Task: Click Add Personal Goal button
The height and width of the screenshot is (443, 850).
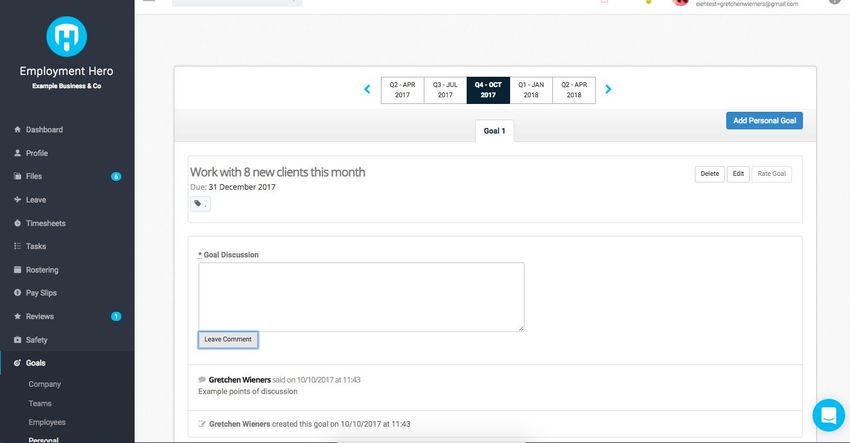Action: (764, 120)
